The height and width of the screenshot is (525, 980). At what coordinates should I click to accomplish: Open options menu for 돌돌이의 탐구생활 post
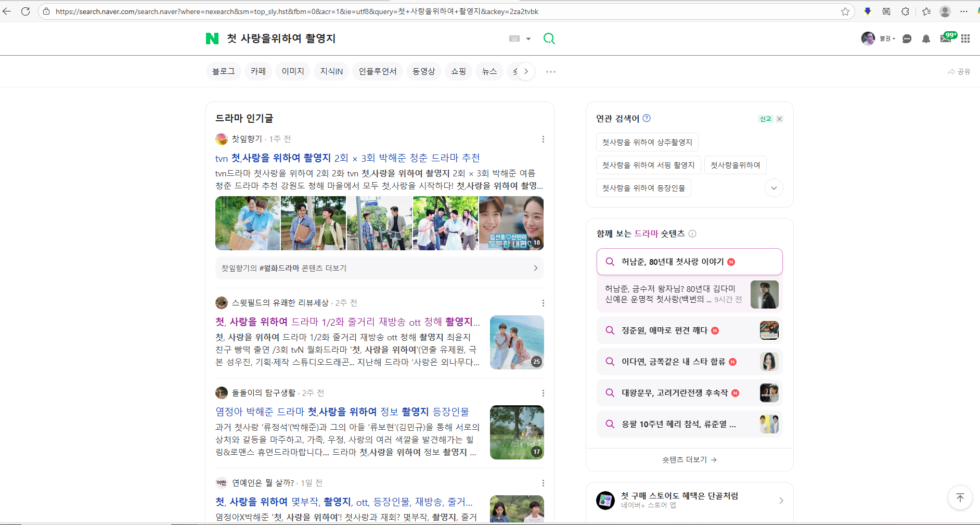543,393
